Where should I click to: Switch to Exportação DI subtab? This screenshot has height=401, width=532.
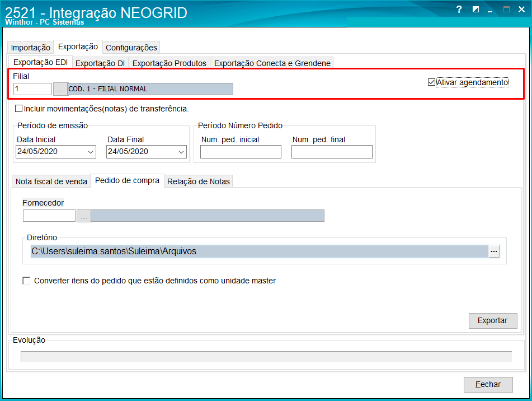coord(100,63)
